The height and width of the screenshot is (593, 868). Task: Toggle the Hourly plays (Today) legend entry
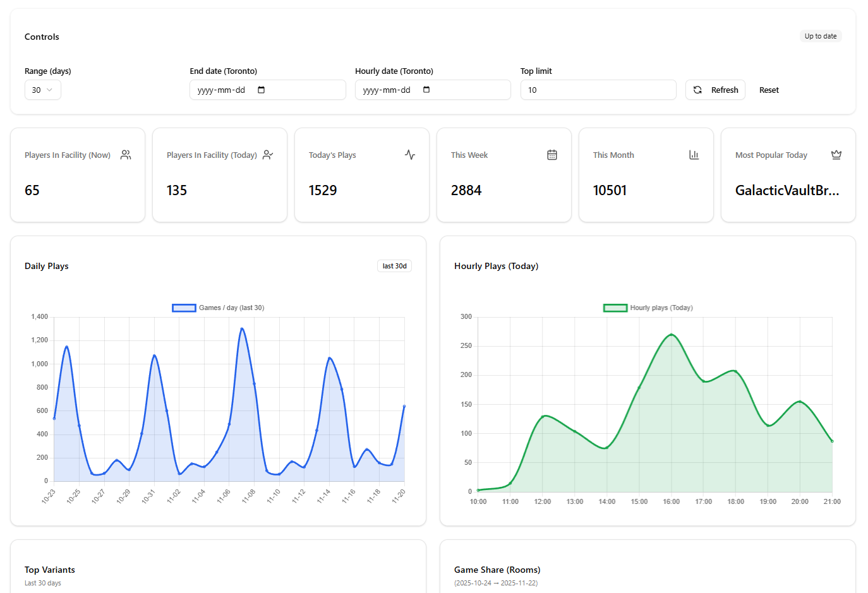(x=648, y=308)
